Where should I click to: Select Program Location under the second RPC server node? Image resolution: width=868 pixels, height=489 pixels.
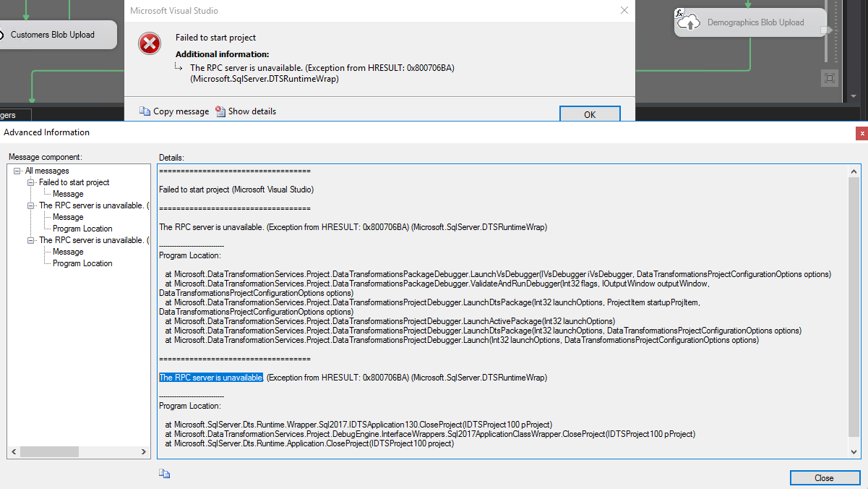[x=82, y=263]
